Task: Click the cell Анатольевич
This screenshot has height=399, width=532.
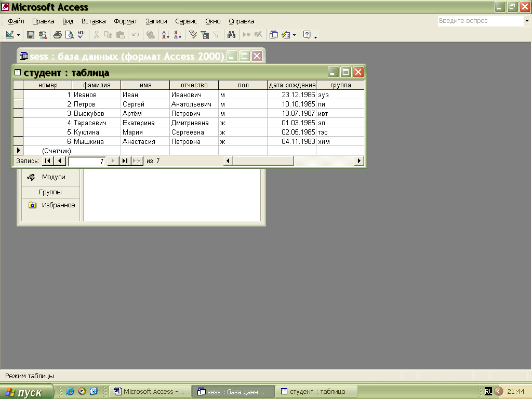Action: tap(194, 104)
